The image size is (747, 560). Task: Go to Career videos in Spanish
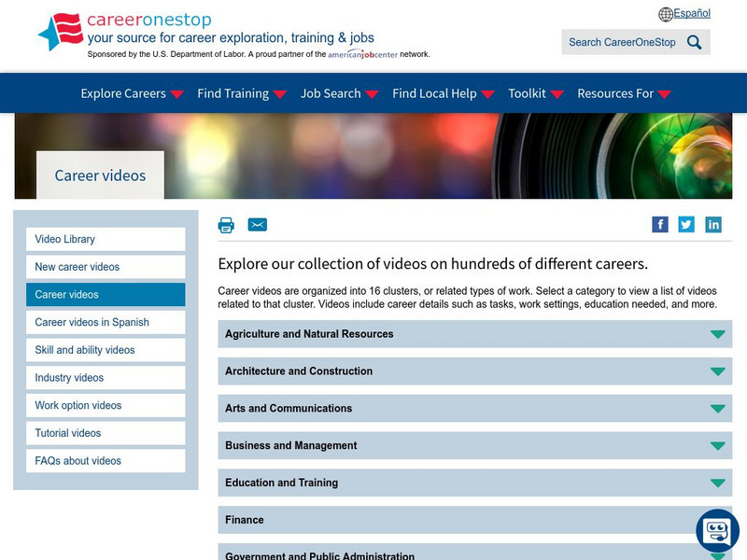click(x=106, y=322)
